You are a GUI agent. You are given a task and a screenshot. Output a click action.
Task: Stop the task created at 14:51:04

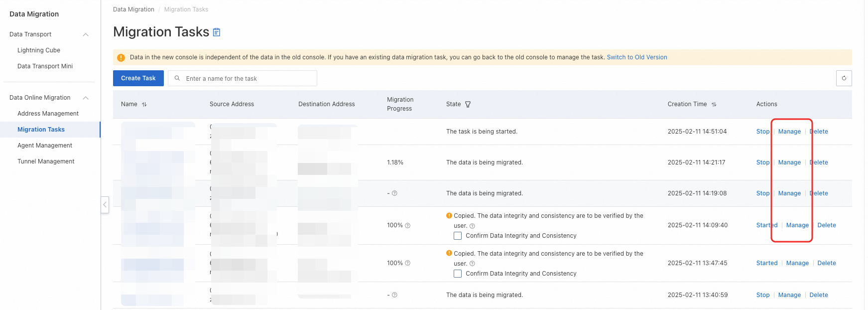(762, 132)
